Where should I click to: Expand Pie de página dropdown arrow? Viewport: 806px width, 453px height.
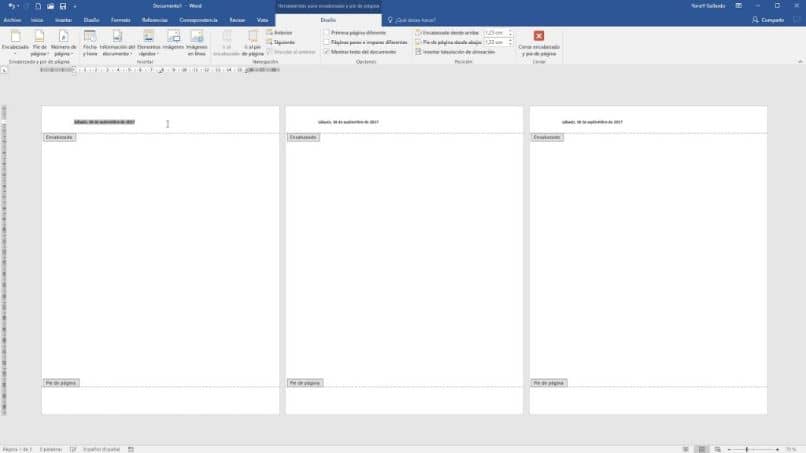(48, 54)
